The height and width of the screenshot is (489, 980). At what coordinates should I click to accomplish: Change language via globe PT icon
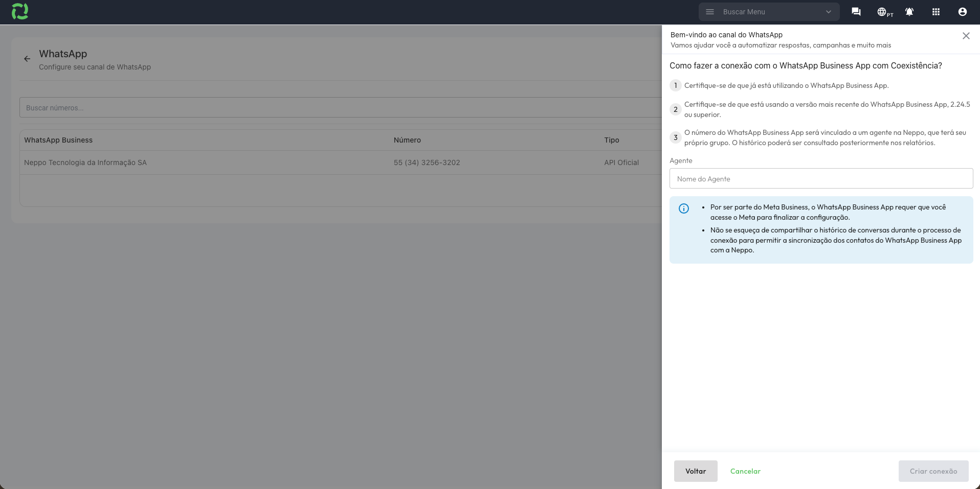pyautogui.click(x=885, y=12)
